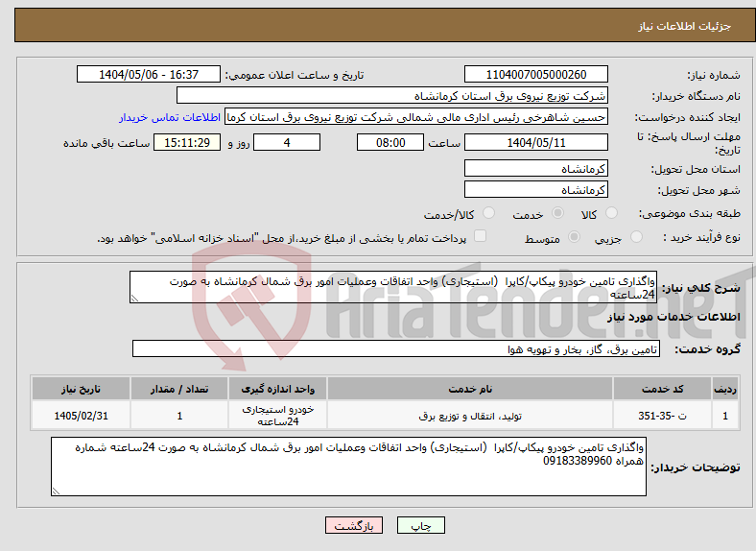This screenshot has height=551, width=756.
Task: Click the request creator field حسین شاهرخی
Action: point(416,117)
